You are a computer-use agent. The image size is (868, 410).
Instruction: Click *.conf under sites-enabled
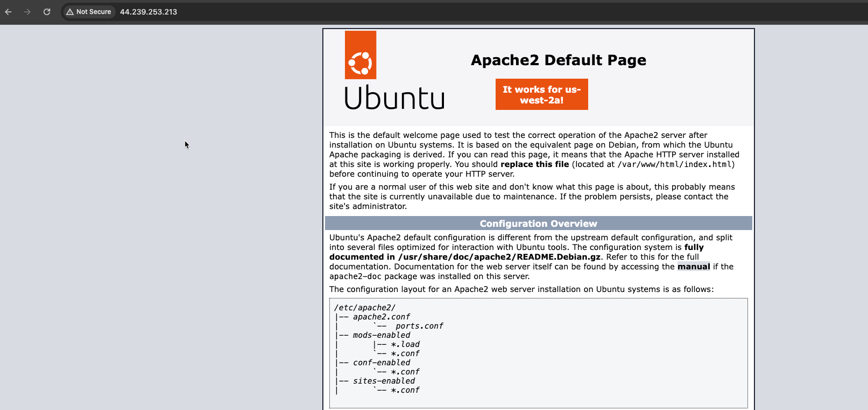click(405, 390)
